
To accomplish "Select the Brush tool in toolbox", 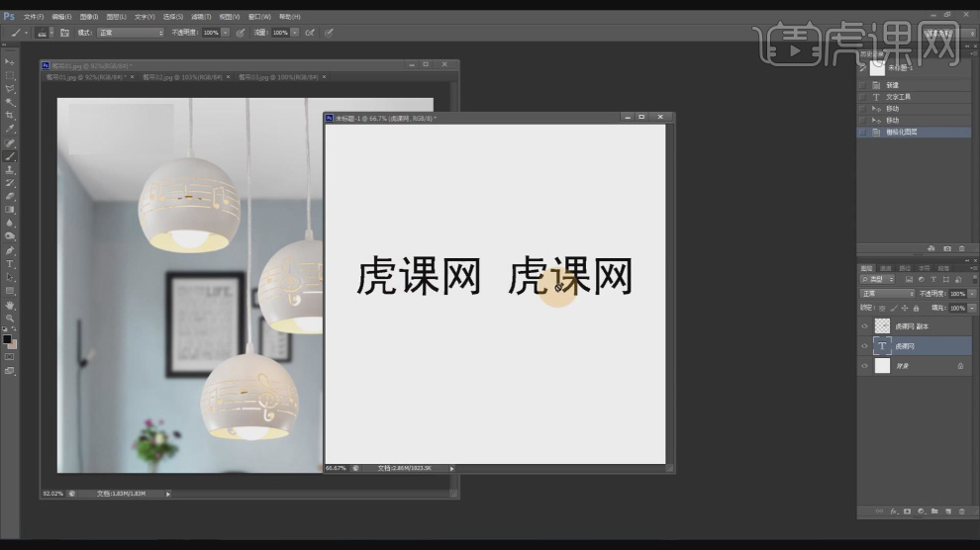I will 9,156.
